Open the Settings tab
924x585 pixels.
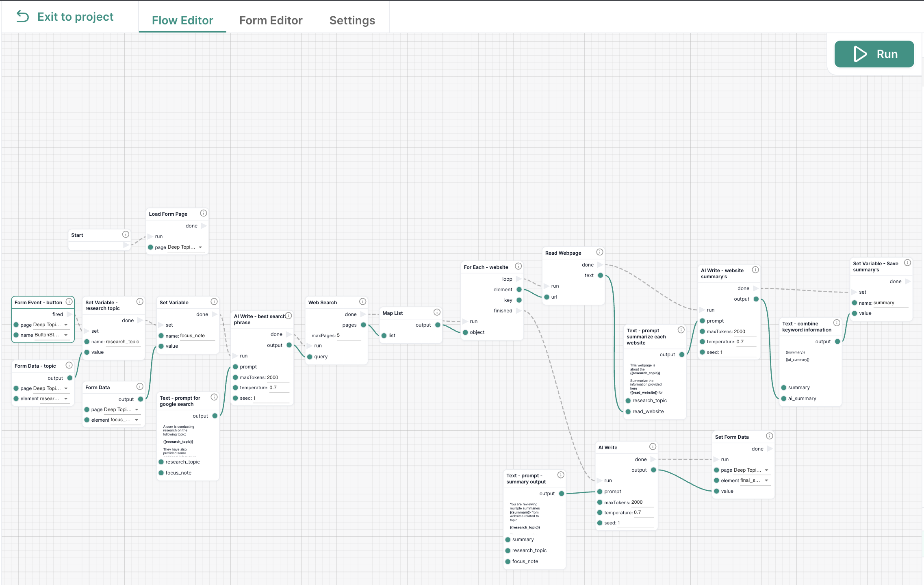tap(352, 20)
